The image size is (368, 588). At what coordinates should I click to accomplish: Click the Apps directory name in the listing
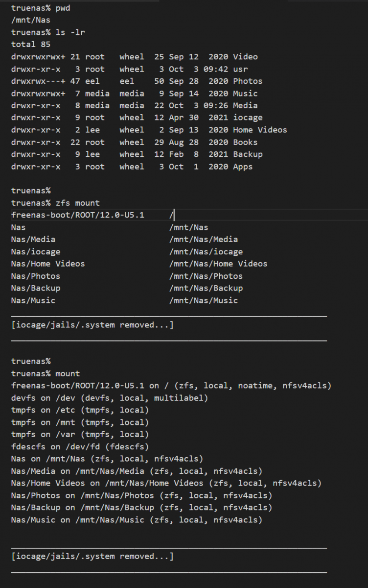(x=243, y=167)
